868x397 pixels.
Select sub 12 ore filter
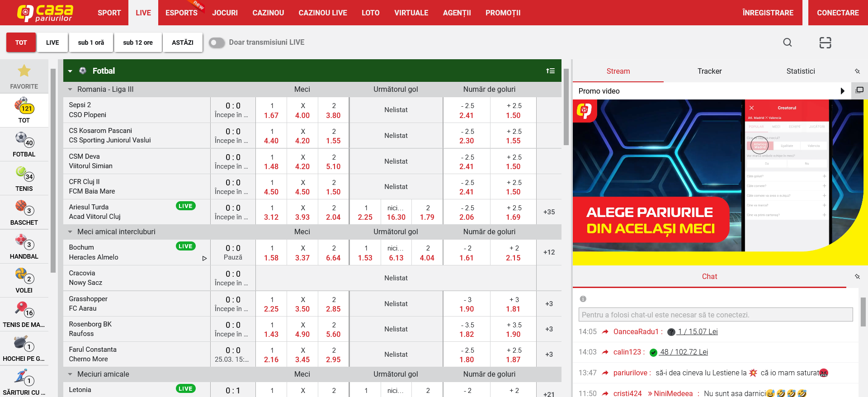pos(138,43)
